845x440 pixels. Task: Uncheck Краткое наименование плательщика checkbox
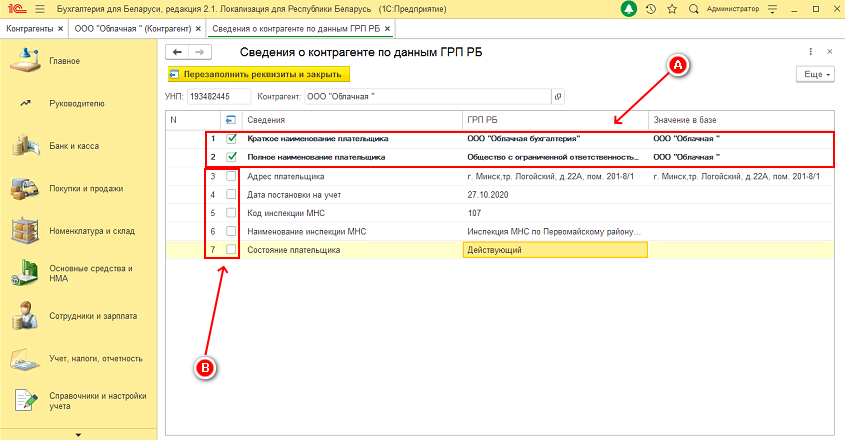[231, 139]
